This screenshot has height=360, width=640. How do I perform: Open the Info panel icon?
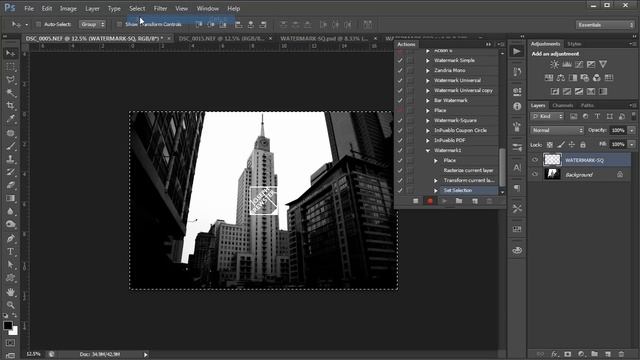point(517,106)
